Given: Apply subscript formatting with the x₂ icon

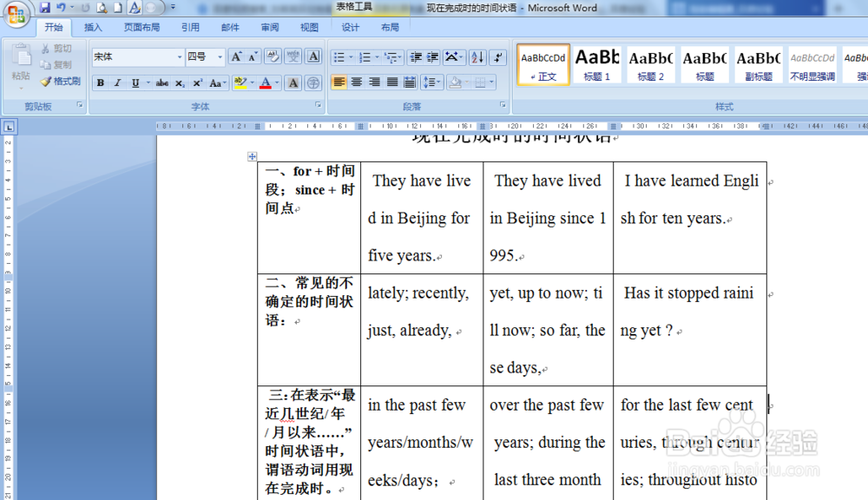Looking at the screenshot, I should click(x=180, y=82).
